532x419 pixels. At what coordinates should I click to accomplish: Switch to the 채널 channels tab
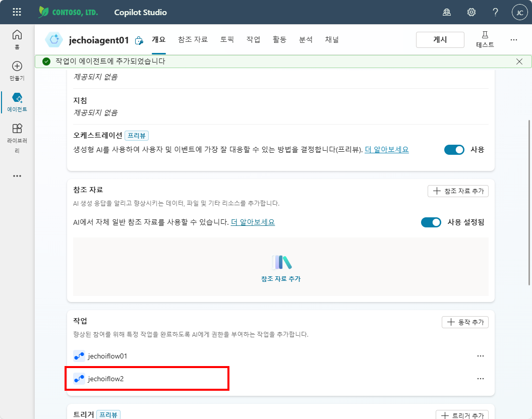tap(332, 40)
